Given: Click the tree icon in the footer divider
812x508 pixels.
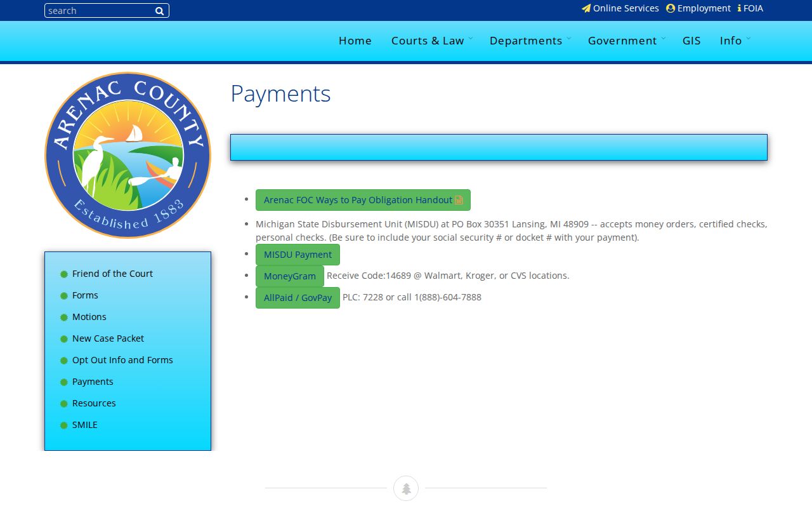Looking at the screenshot, I should 406,488.
